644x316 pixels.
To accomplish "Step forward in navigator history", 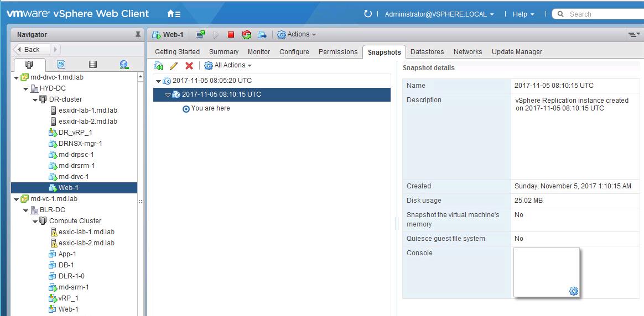I will point(55,50).
